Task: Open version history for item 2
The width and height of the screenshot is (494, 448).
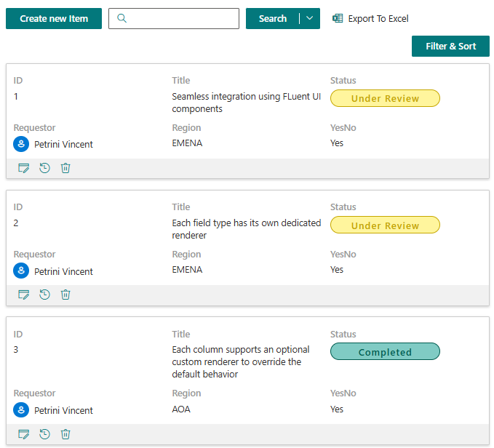Action: 44,295
